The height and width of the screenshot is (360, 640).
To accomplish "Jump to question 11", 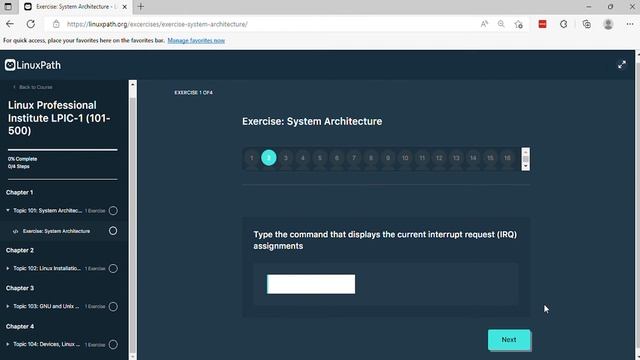I will [422, 158].
